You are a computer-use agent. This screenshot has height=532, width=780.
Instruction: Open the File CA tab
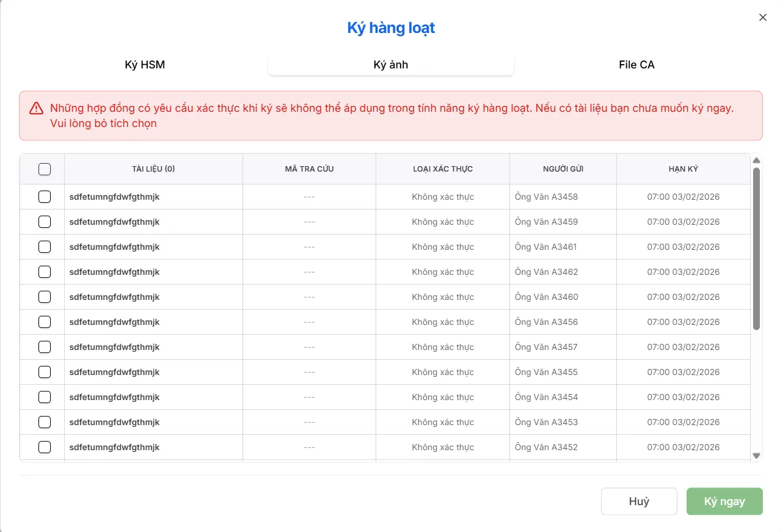coord(636,65)
